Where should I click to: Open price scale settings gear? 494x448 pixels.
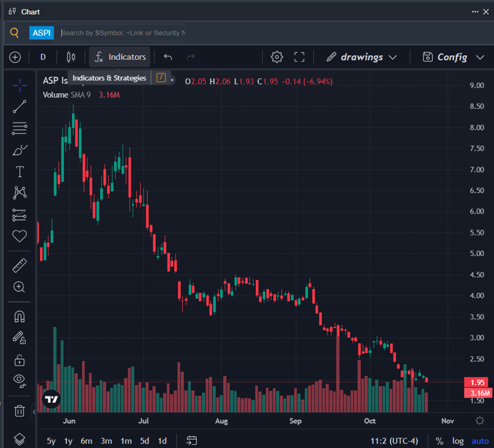(x=480, y=420)
